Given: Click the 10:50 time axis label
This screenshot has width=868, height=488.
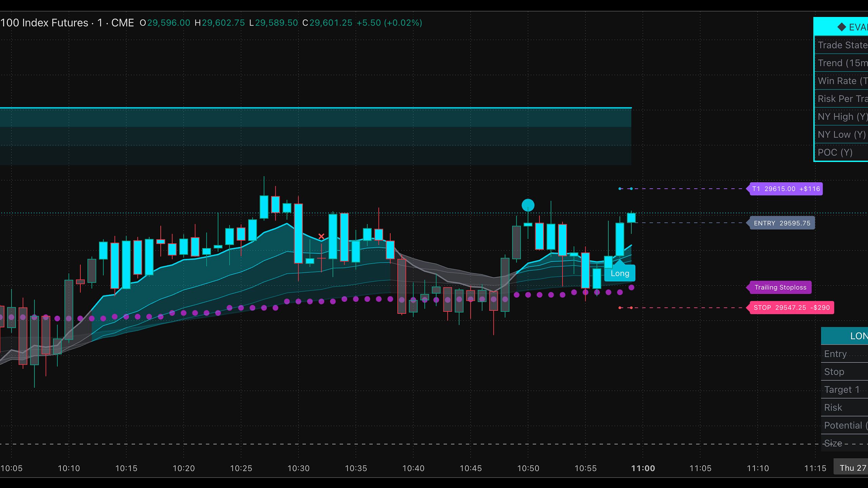Looking at the screenshot, I should tap(528, 468).
